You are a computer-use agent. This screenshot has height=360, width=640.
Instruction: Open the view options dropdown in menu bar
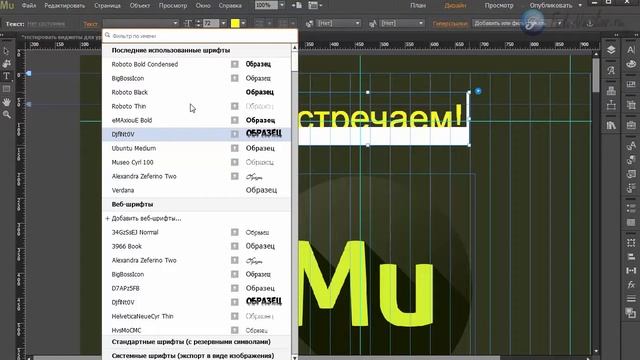click(x=315, y=5)
